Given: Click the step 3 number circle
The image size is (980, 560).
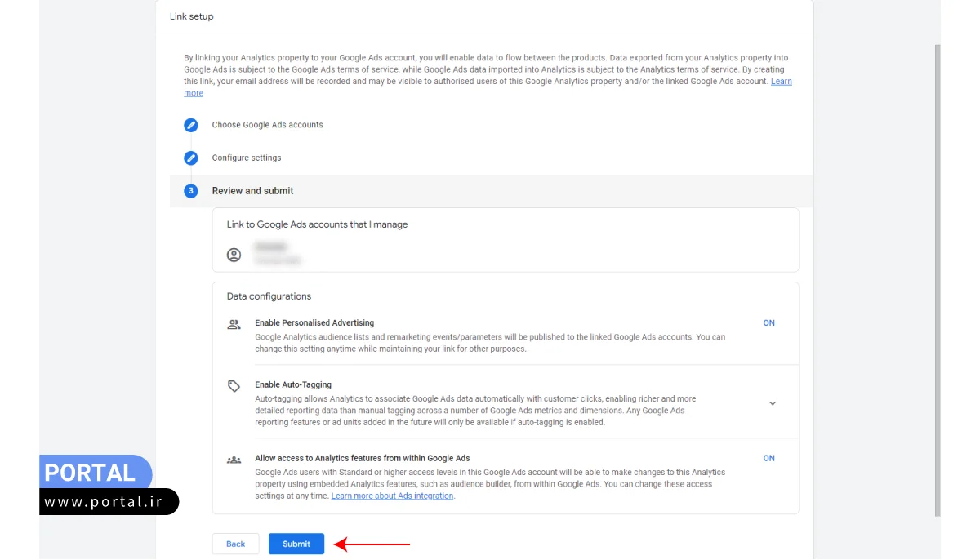Looking at the screenshot, I should [191, 191].
